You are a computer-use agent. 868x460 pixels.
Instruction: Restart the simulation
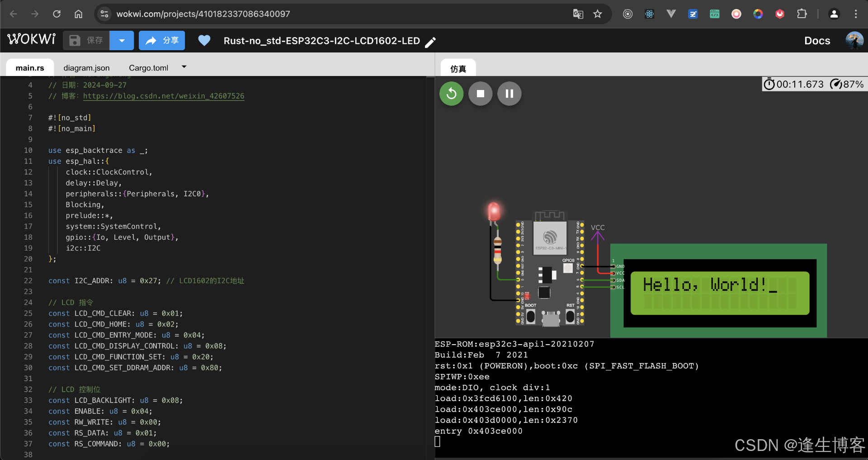tap(451, 94)
